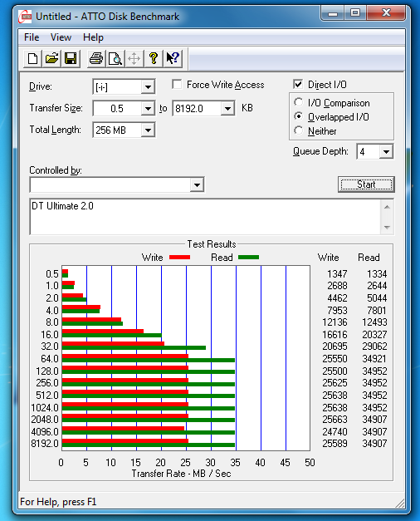Start the benchmark with Start button
The width and height of the screenshot is (420, 521).
pyautogui.click(x=366, y=184)
